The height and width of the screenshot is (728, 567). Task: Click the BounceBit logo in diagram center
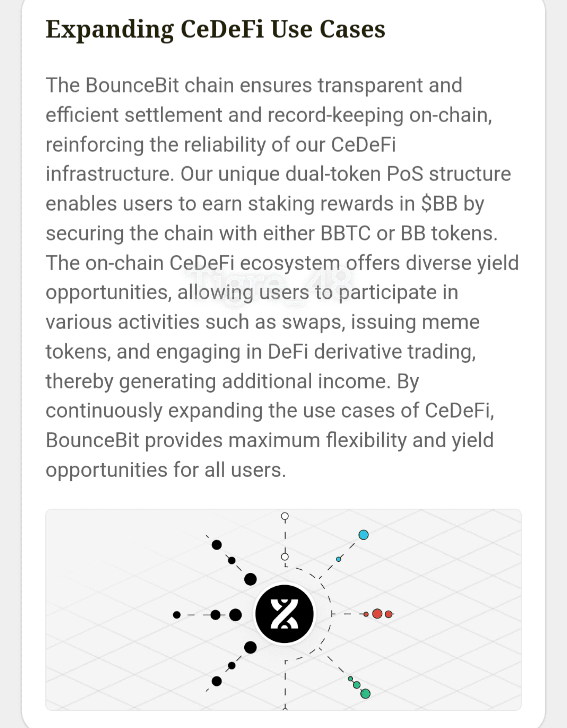pyautogui.click(x=284, y=614)
